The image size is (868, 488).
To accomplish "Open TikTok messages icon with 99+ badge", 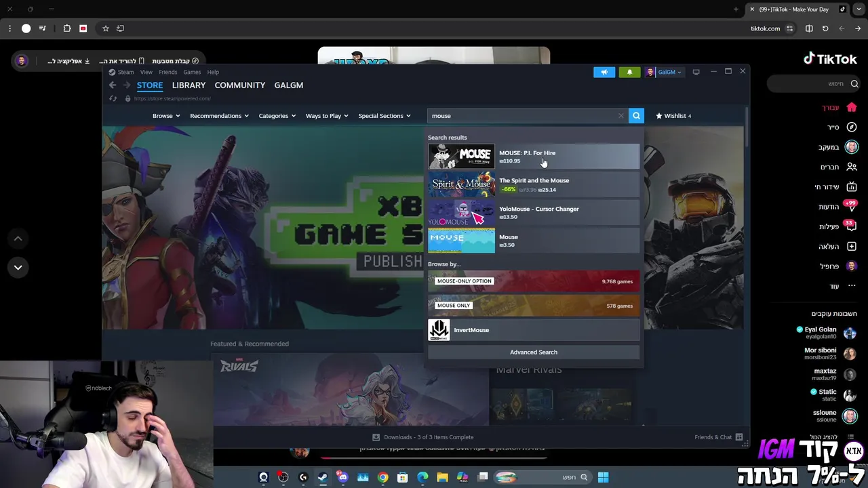I will [852, 207].
